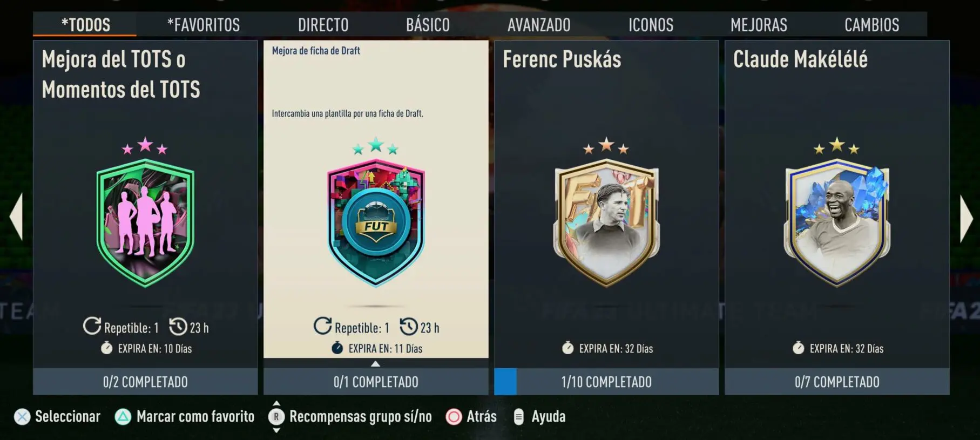
Task: Click the X Seleccionar button icon
Action: 22,417
